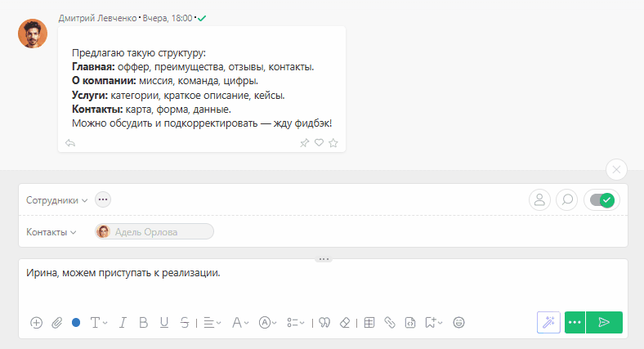The height and width of the screenshot is (349, 644).
Task: Open the text alignment dropdown
Action: 212,323
